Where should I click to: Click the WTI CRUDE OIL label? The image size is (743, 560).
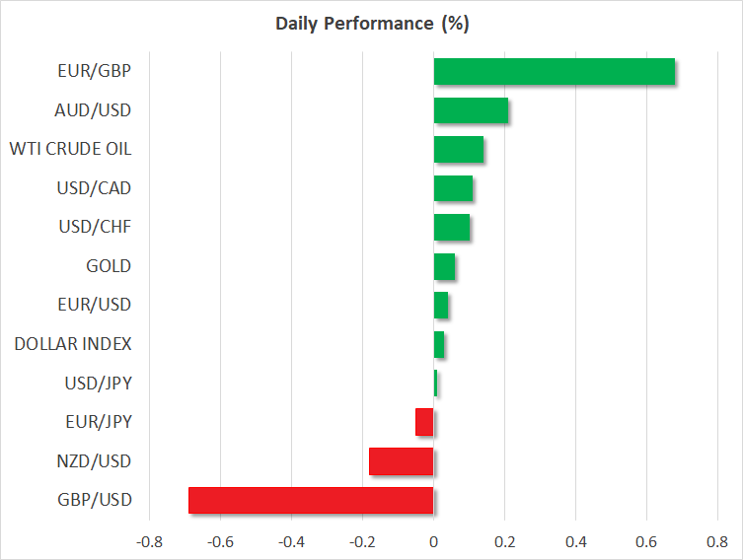(70, 150)
